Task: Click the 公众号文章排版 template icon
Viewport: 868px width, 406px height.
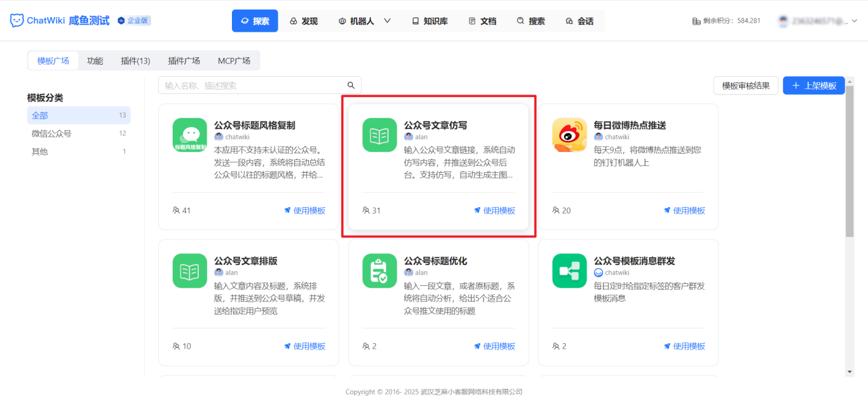Action: (189, 271)
